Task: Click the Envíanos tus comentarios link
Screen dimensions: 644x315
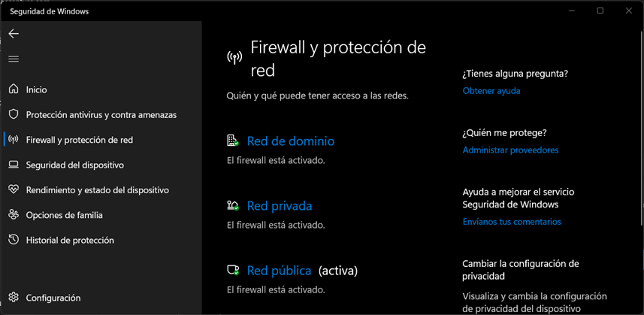Action: [512, 222]
